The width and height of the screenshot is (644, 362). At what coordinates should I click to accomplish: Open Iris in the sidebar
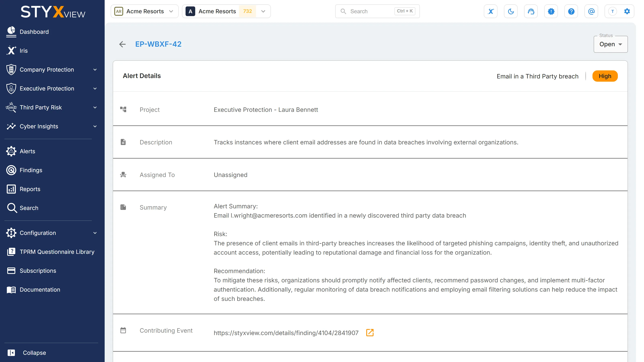point(52,51)
